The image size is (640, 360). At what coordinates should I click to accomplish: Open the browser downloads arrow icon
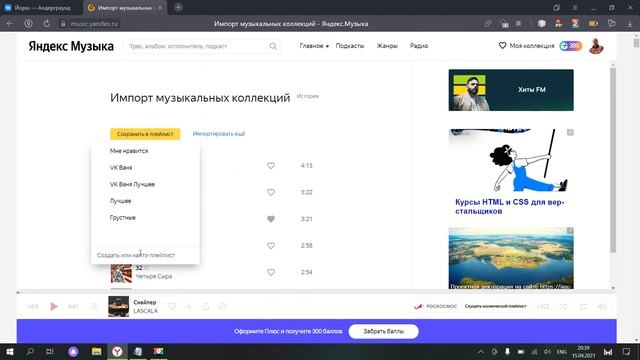tap(630, 24)
